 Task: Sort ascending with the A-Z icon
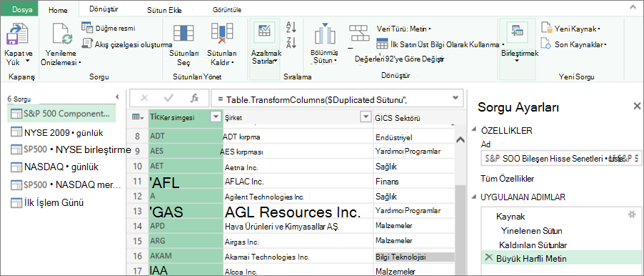(291, 27)
